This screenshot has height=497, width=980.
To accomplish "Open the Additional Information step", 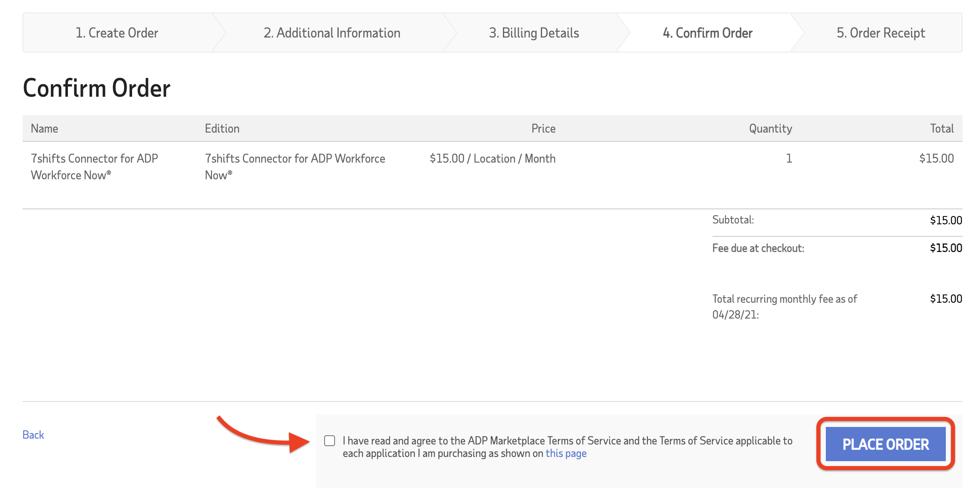I will 332,33.
